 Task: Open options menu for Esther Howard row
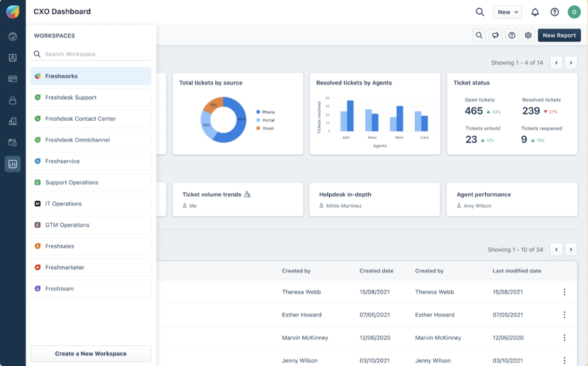pos(564,315)
